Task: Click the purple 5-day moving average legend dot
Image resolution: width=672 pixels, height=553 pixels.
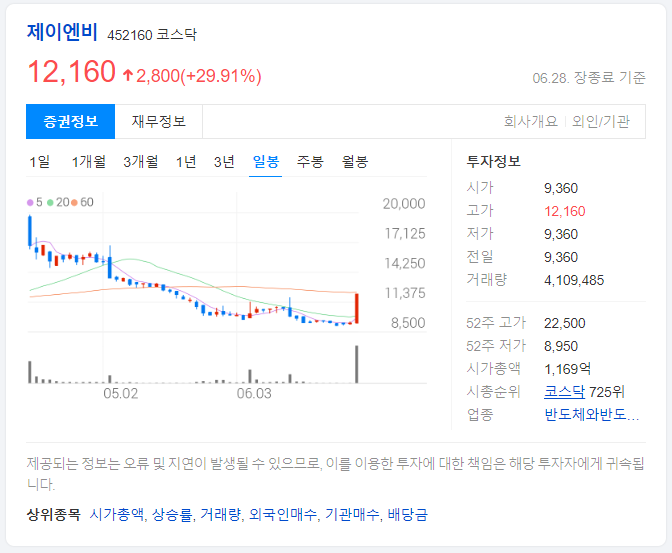Action: tap(30, 202)
